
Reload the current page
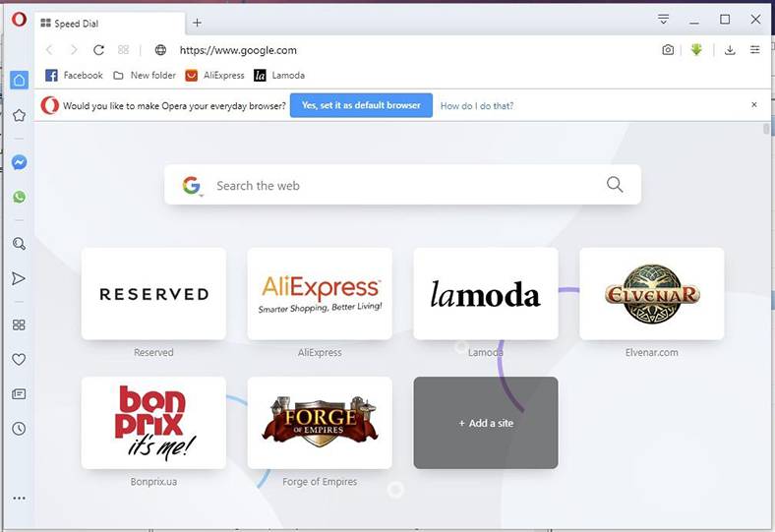point(99,50)
